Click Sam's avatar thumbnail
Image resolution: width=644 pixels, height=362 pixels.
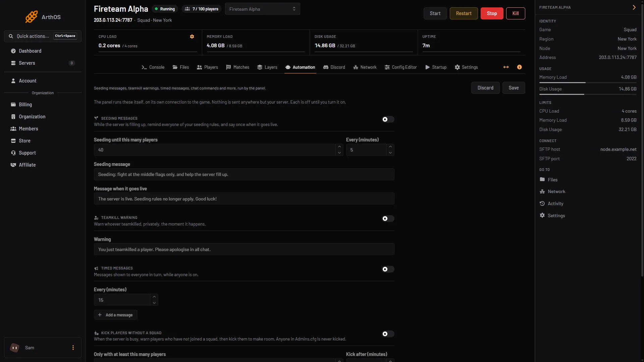coord(15,348)
